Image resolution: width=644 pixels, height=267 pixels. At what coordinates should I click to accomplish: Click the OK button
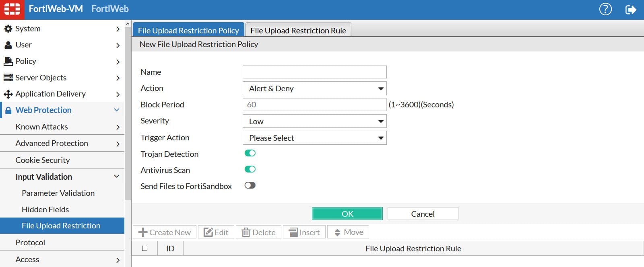347,214
